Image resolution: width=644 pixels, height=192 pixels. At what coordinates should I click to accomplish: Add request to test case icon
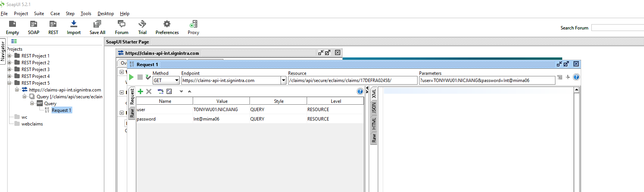[x=148, y=77]
